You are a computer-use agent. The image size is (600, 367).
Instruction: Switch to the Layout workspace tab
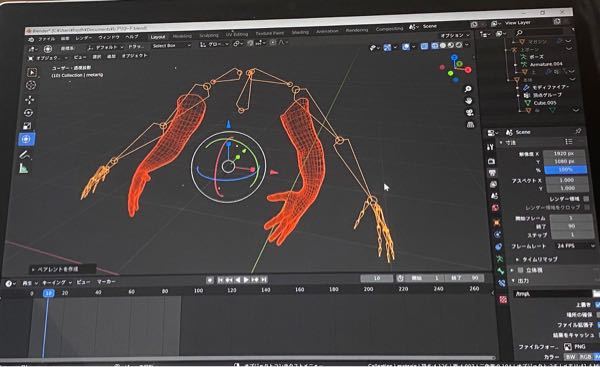click(158, 37)
